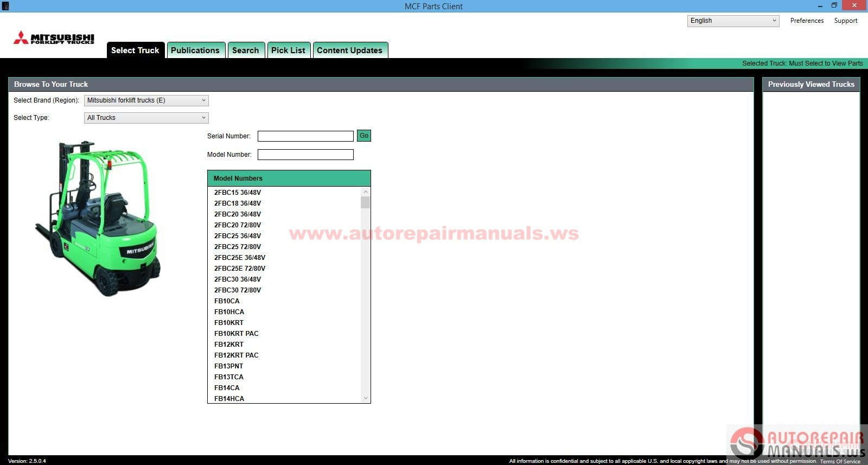Click the model list scroll up arrow

[366, 192]
